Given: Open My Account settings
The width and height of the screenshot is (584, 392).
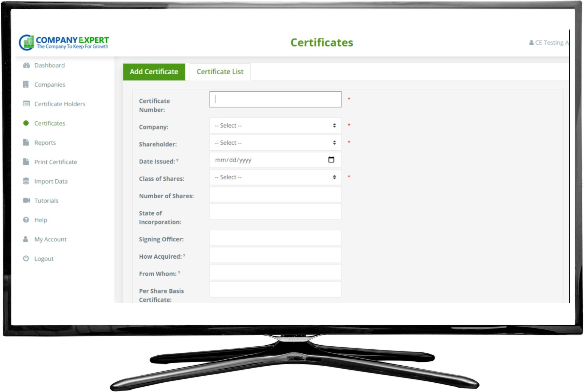Looking at the screenshot, I should [51, 239].
